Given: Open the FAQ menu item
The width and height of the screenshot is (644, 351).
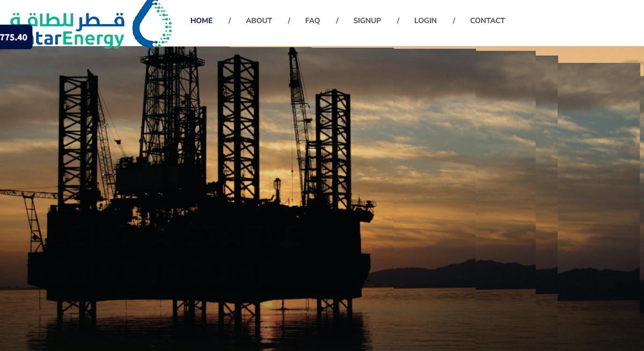Looking at the screenshot, I should coord(312,21).
